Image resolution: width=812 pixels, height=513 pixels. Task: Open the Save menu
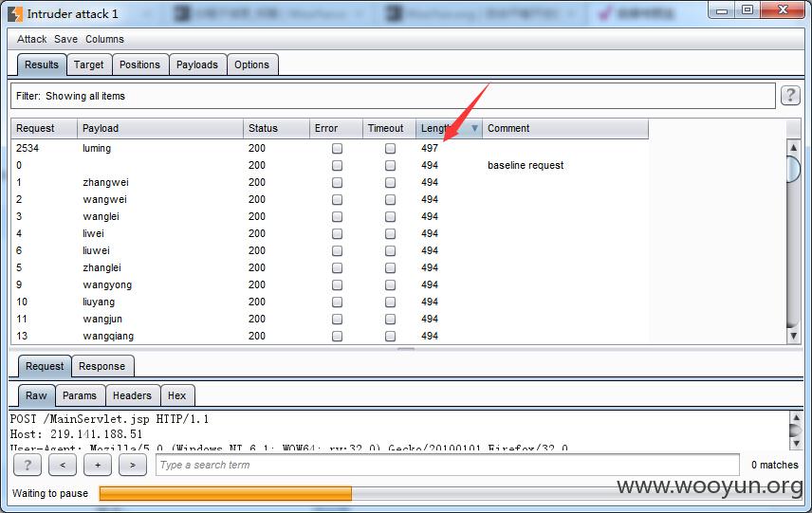tap(65, 39)
